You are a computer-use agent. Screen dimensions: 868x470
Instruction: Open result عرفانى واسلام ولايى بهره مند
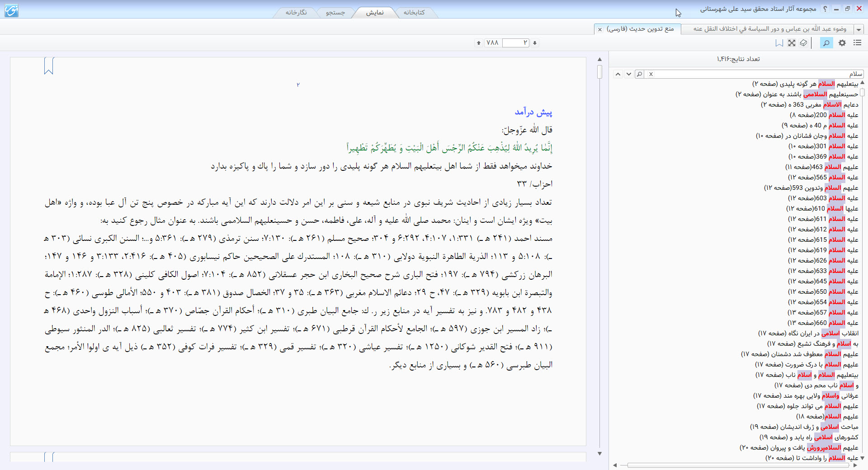(x=806, y=396)
